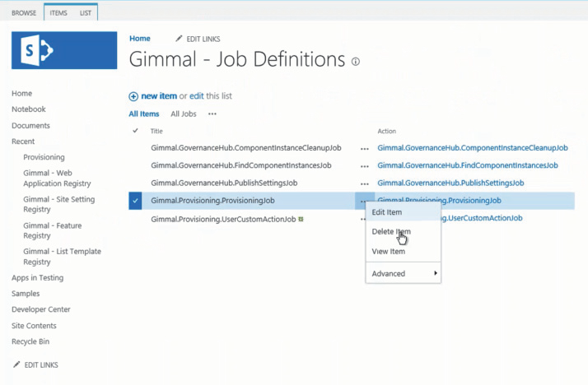Viewport: 588px width, 385px height.
Task: Click info icon next to page title
Action: click(x=356, y=62)
